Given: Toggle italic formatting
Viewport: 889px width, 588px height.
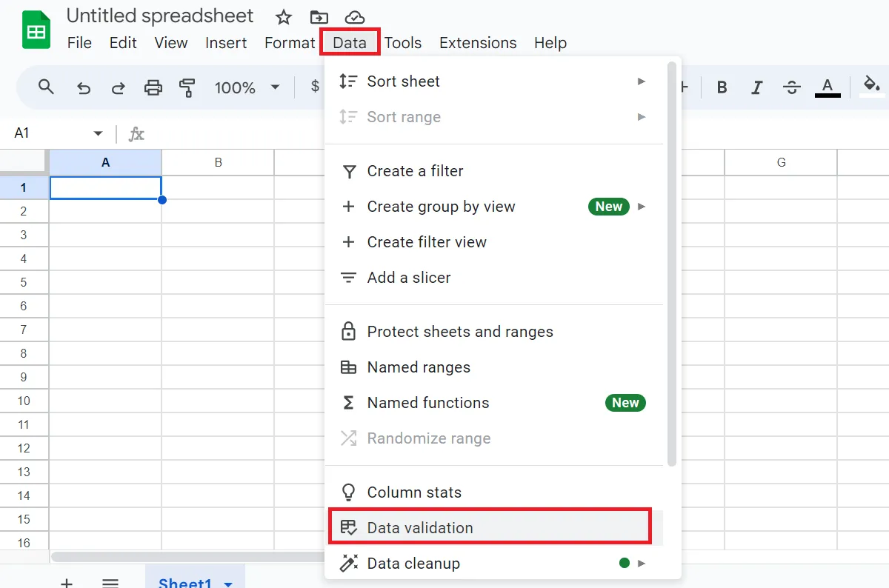Looking at the screenshot, I should point(756,88).
